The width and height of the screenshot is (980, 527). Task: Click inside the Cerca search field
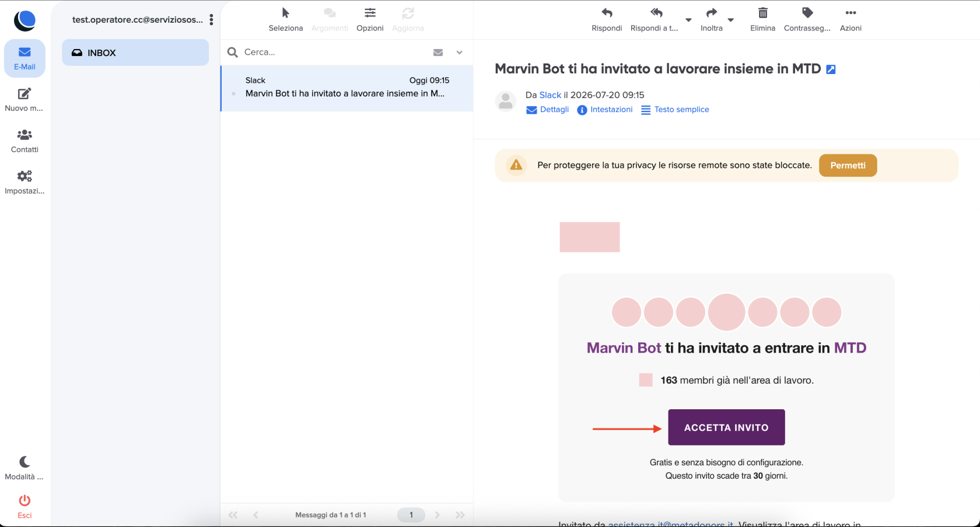(x=332, y=52)
